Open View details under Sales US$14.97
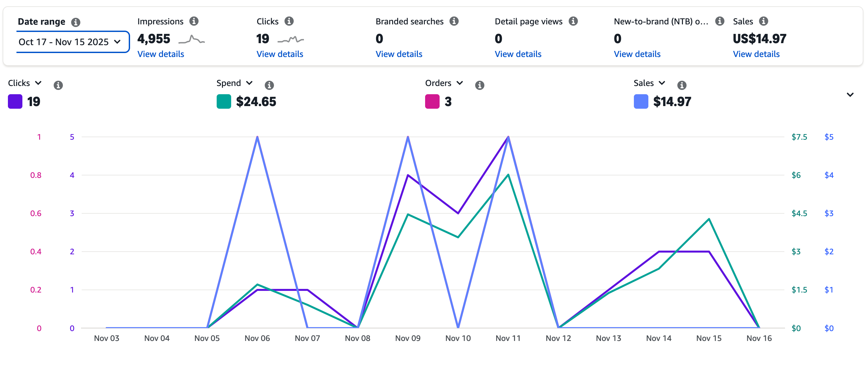Screen dimensions: 868x365 (x=756, y=54)
